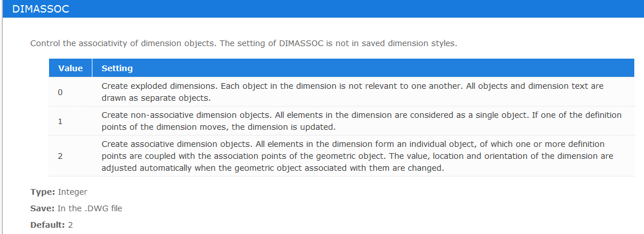644x234 pixels.
Task: Select the Value column header
Action: pos(70,68)
